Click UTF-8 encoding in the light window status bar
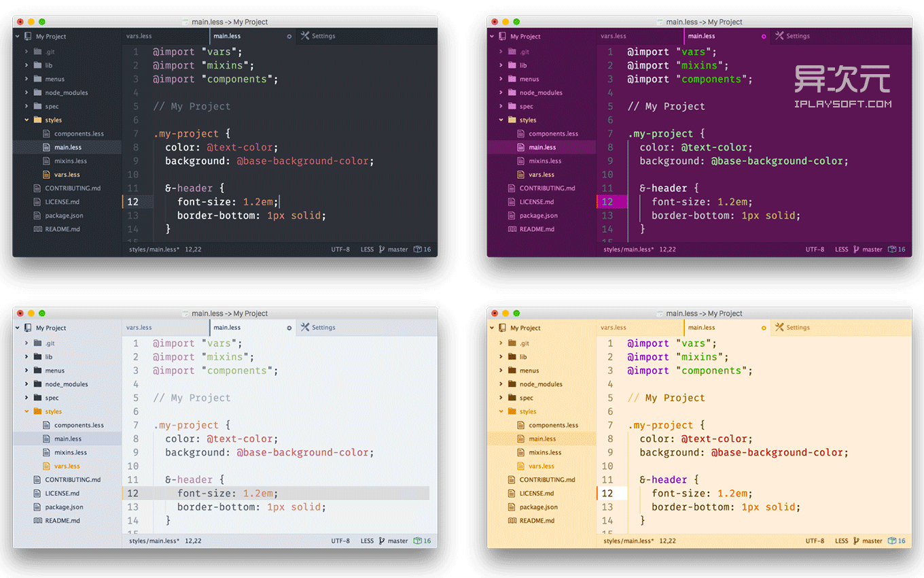 point(340,541)
